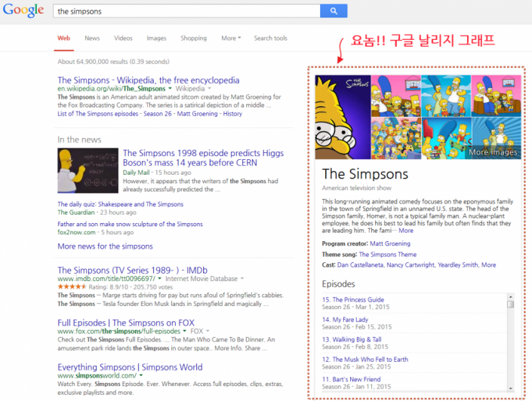Viewport: 532px width, 401px height.
Task: Click the Google logo
Action: [x=23, y=10]
